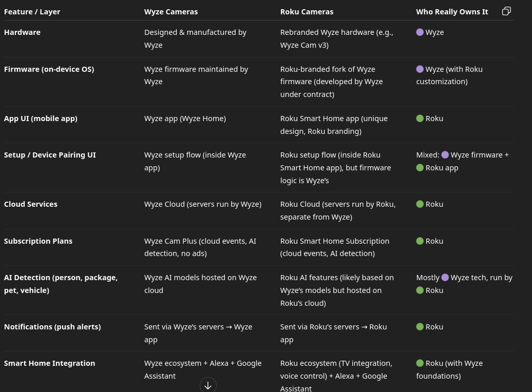Click the green dot in App UI row

point(420,119)
